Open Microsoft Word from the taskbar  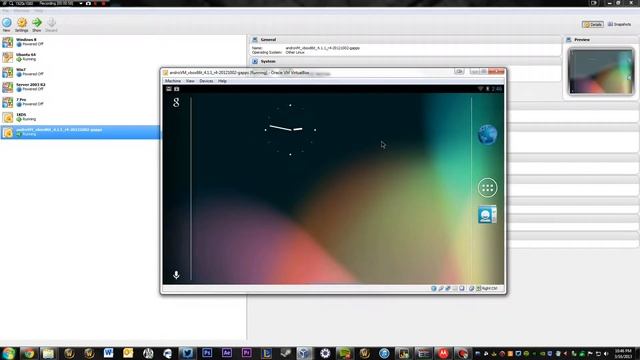pos(108,353)
